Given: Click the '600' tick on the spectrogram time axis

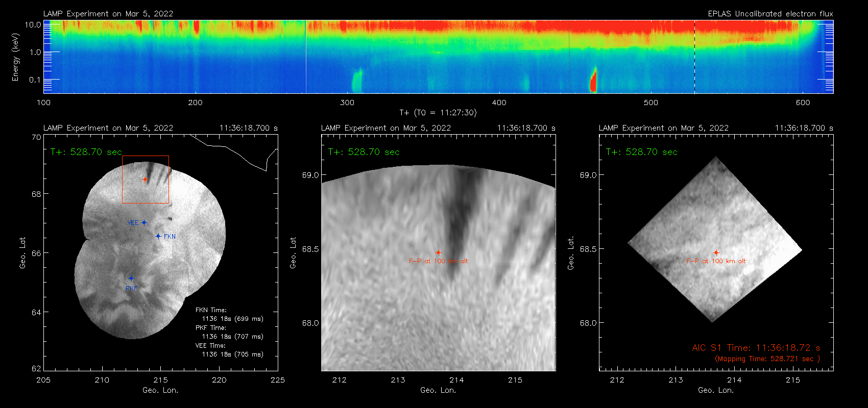Looking at the screenshot, I should (x=803, y=103).
